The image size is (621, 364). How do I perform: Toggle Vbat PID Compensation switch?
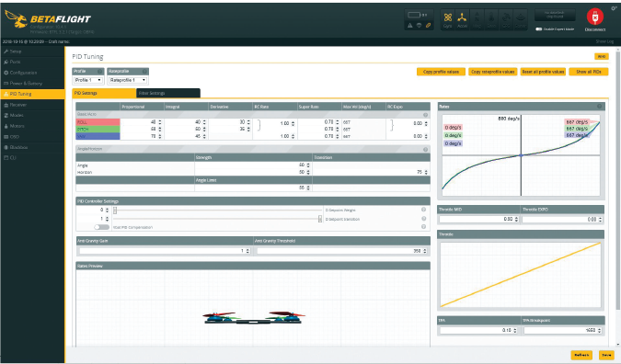point(101,227)
